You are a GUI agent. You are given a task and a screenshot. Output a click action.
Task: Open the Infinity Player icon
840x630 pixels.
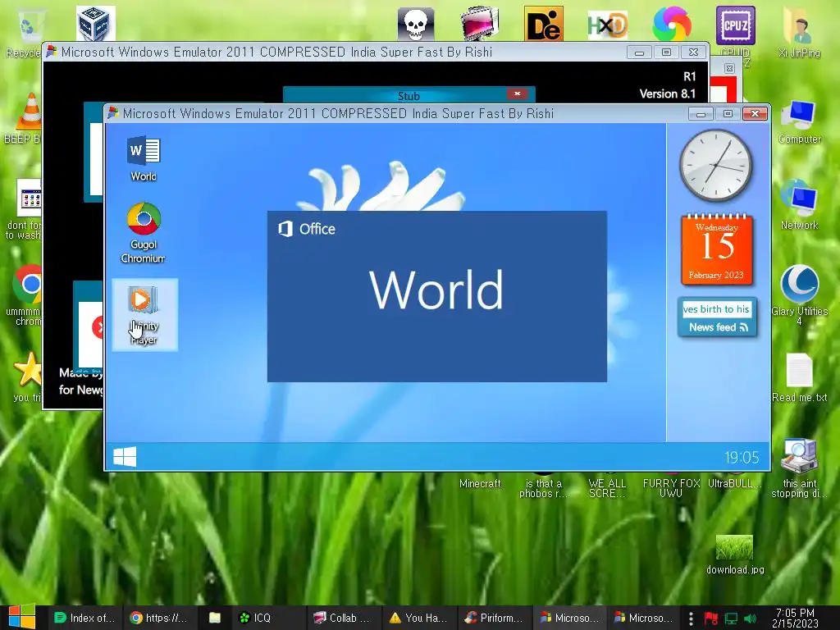coord(144,314)
